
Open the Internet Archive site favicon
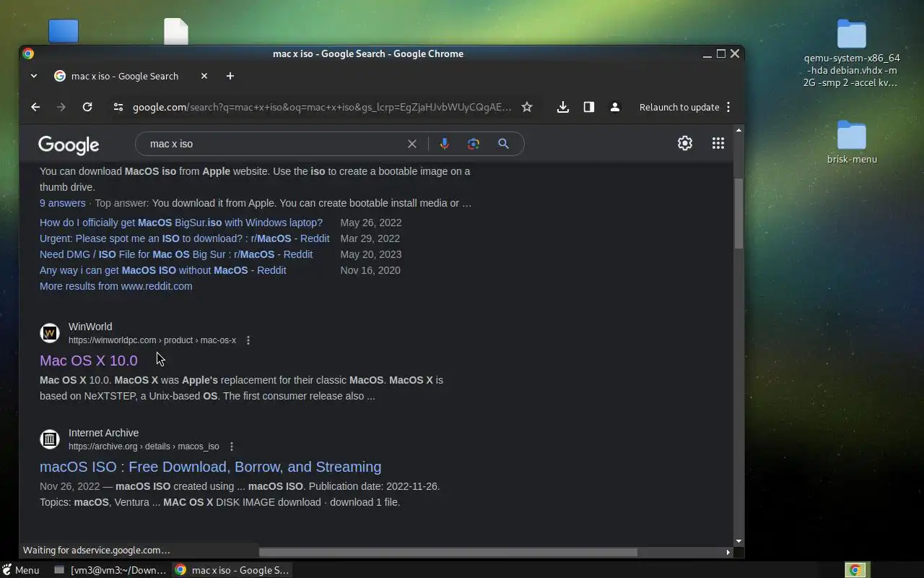pos(50,439)
